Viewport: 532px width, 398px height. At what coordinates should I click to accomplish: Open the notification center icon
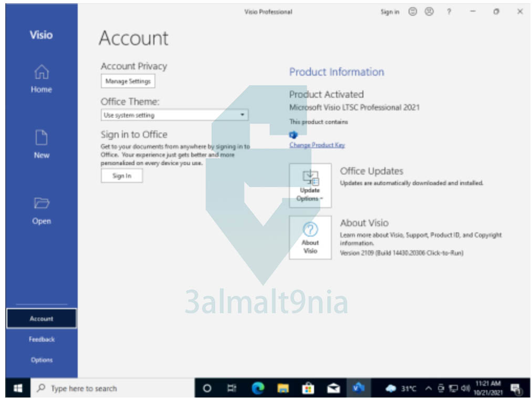[x=516, y=388]
